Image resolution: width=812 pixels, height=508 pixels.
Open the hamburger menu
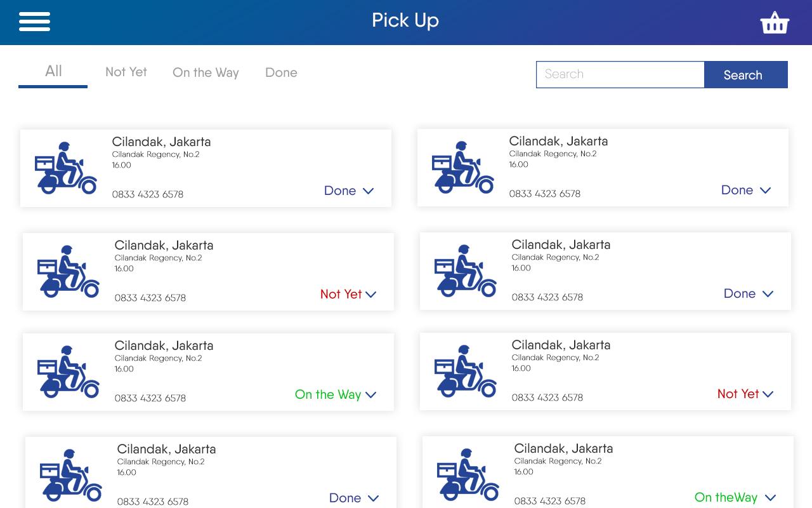(34, 22)
